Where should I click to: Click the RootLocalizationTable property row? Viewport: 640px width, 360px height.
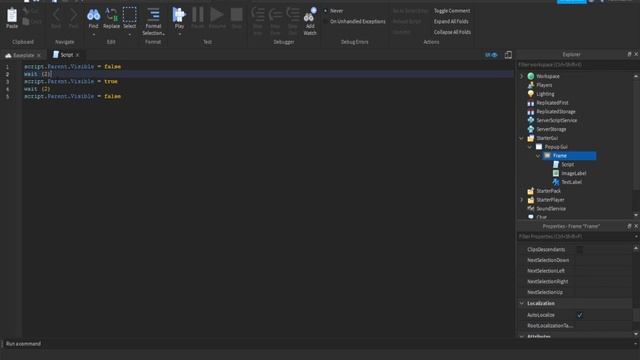point(575,326)
